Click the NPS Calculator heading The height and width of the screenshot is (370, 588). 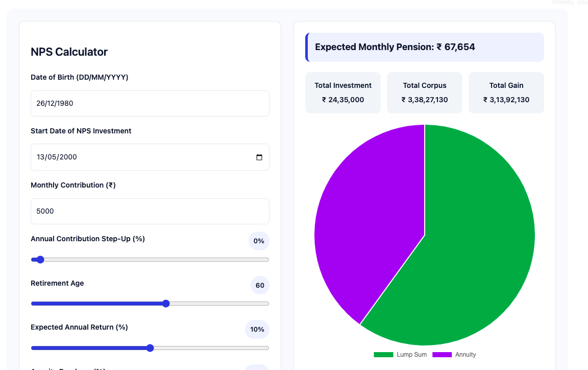(69, 52)
